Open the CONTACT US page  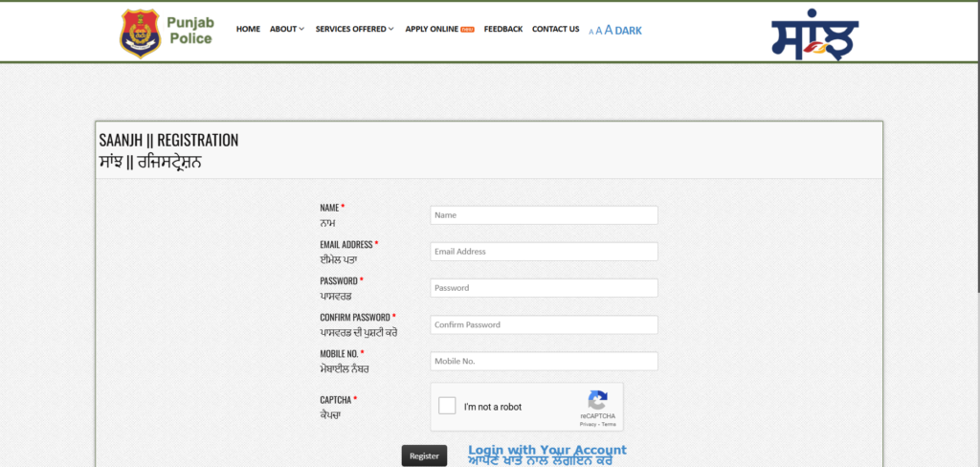[x=556, y=29]
